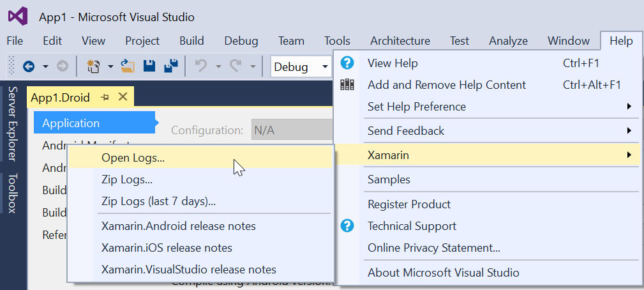The height and width of the screenshot is (290, 644).
Task: Expand the New Project dropdown arrow
Action: coord(110,66)
